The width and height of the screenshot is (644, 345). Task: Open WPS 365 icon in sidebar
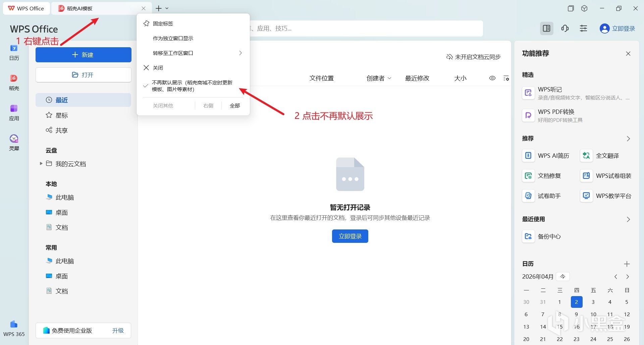[14, 329]
